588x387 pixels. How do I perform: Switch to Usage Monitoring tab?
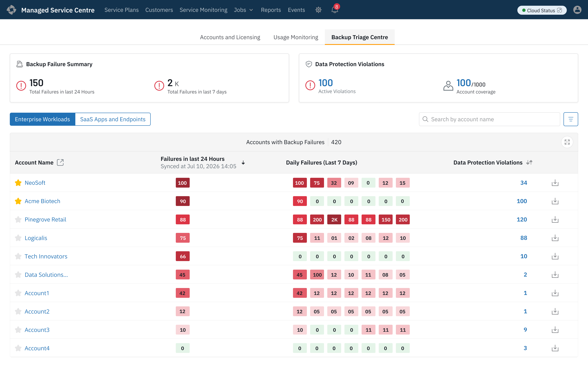[296, 37]
